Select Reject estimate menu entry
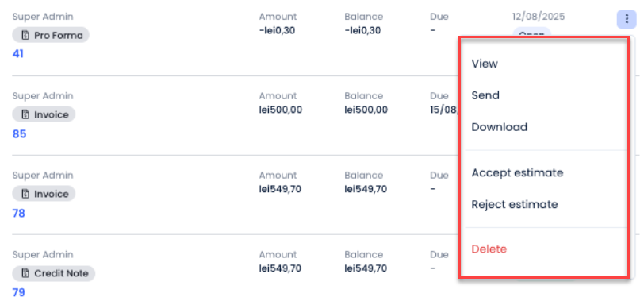 [515, 204]
